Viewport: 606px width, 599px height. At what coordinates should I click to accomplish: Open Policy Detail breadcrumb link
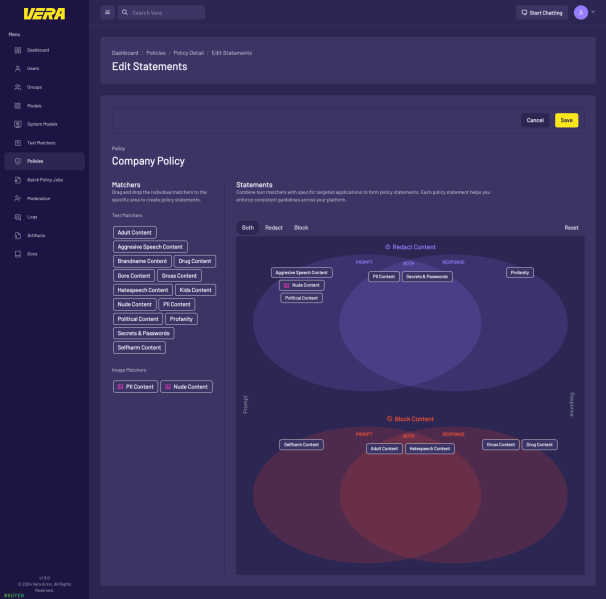pyautogui.click(x=189, y=52)
